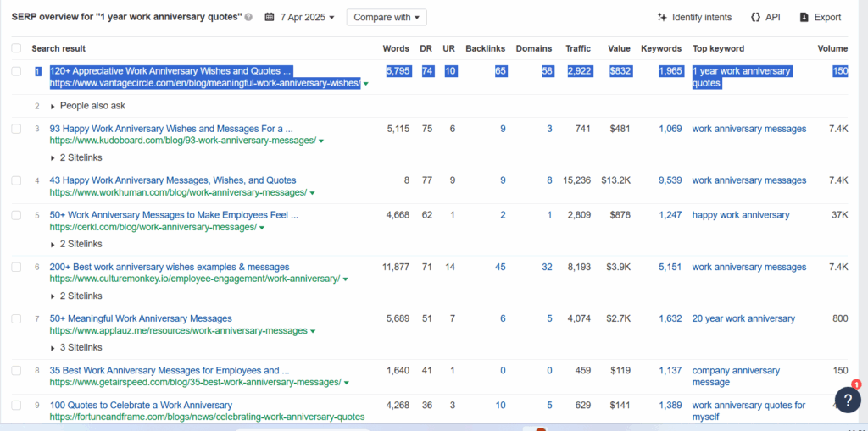The image size is (868, 431).
Task: Click backlinks count 10 for fortuneandframe.com
Action: coord(500,405)
